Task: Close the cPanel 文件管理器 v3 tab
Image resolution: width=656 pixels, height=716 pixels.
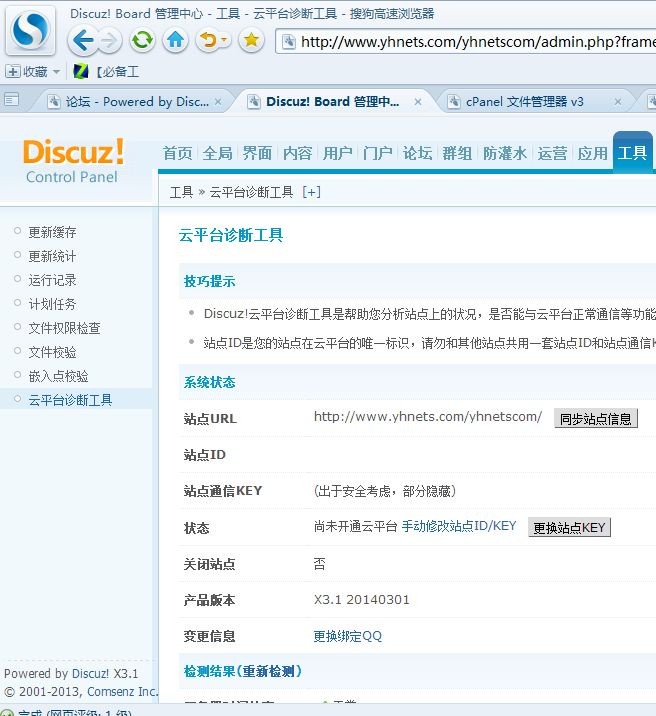Action: (618, 102)
